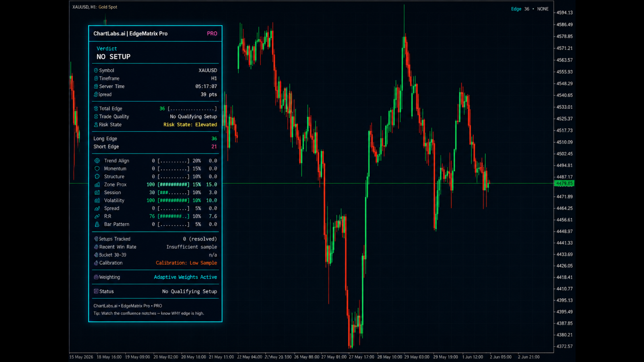Click the Session icon

[97, 193]
